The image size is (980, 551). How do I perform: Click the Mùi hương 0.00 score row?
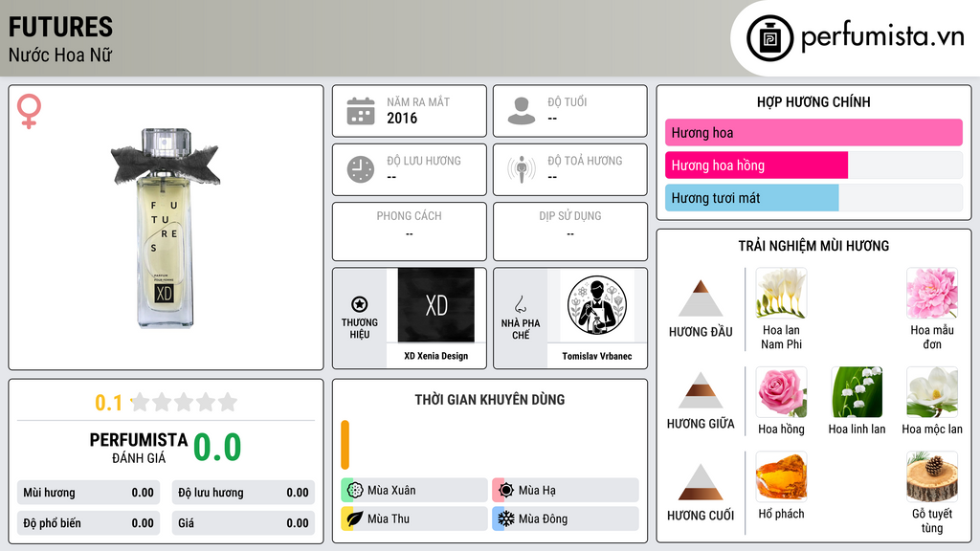tap(88, 493)
